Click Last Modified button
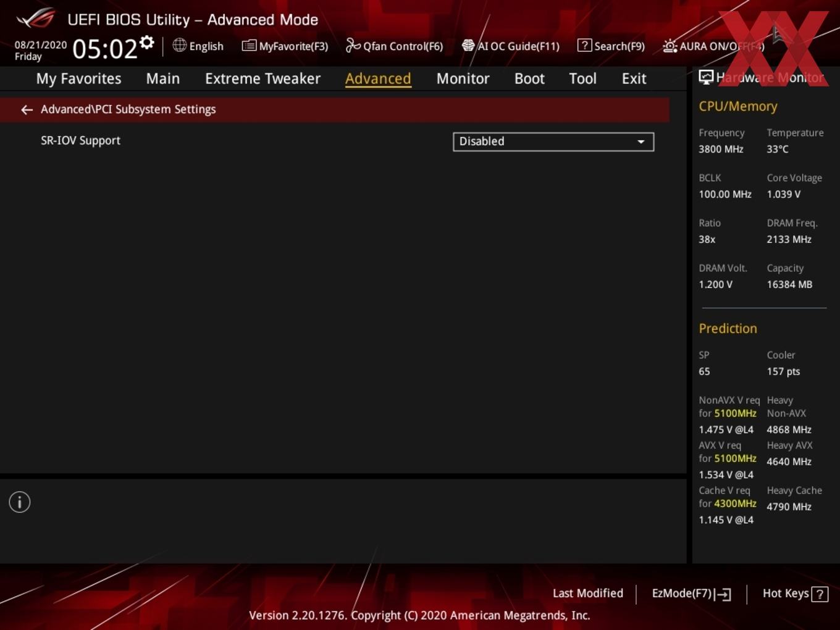 pyautogui.click(x=588, y=594)
